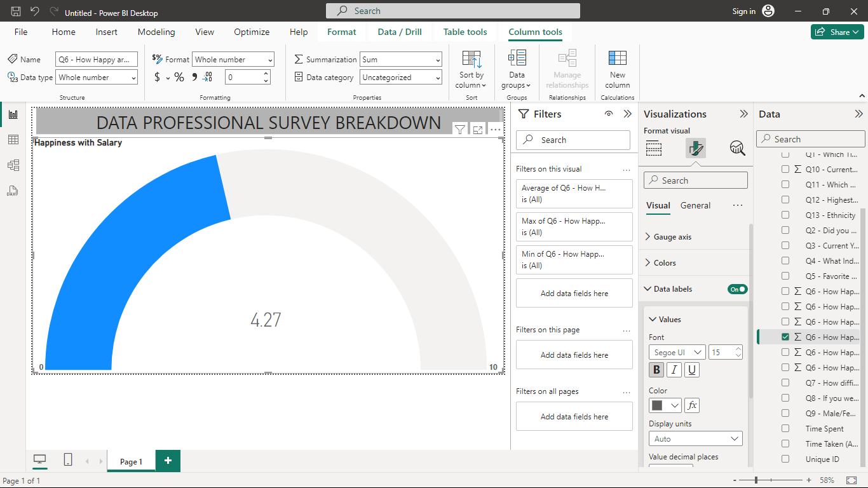This screenshot has width=868, height=488.
Task: Turn off the Data labels toggle
Action: [738, 289]
